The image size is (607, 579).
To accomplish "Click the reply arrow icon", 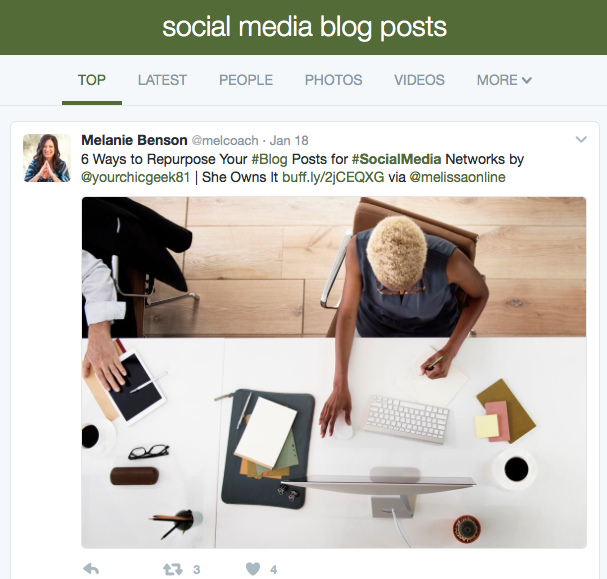I will click(x=91, y=569).
